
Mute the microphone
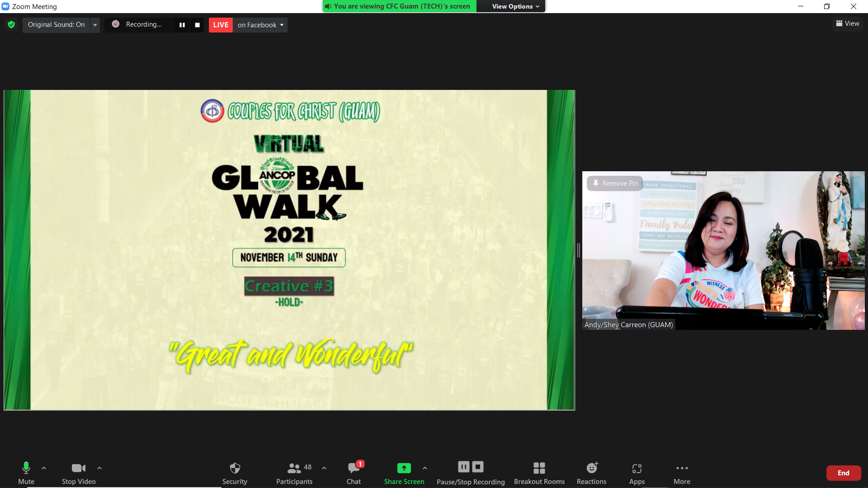click(x=26, y=473)
